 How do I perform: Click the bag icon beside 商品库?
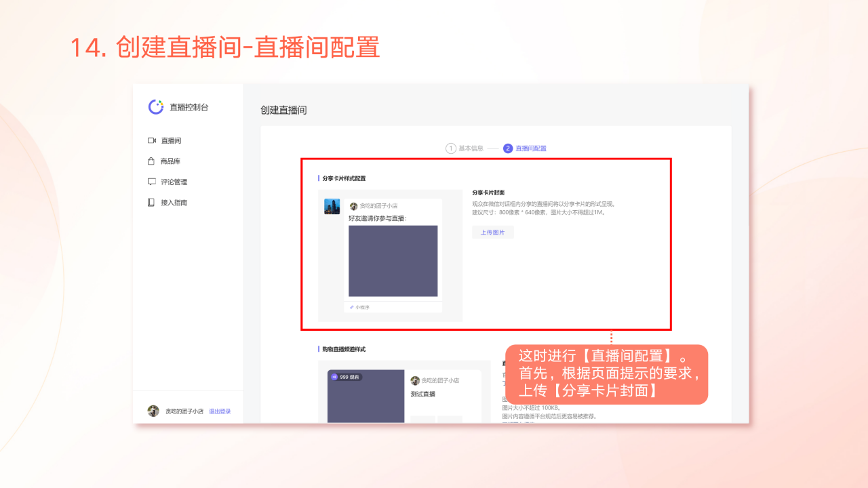pos(151,161)
